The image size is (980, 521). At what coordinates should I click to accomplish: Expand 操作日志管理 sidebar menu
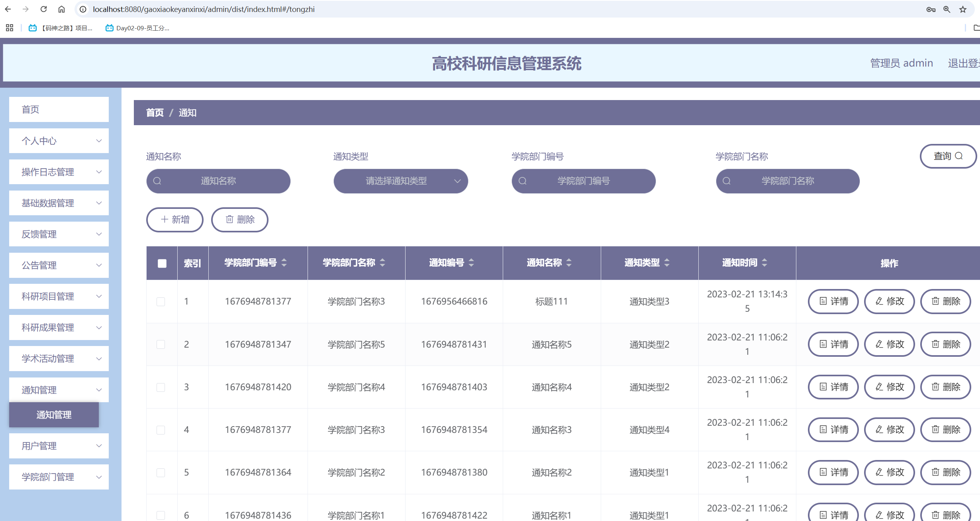(x=59, y=172)
